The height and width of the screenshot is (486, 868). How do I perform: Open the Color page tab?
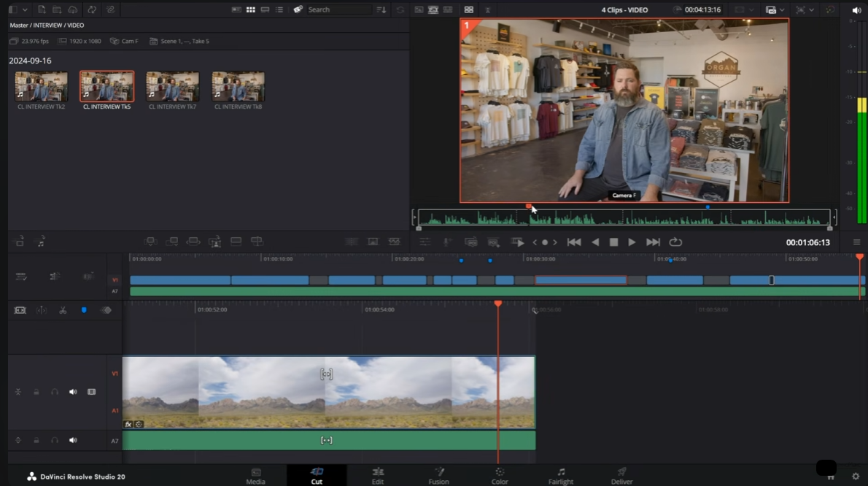pyautogui.click(x=500, y=476)
